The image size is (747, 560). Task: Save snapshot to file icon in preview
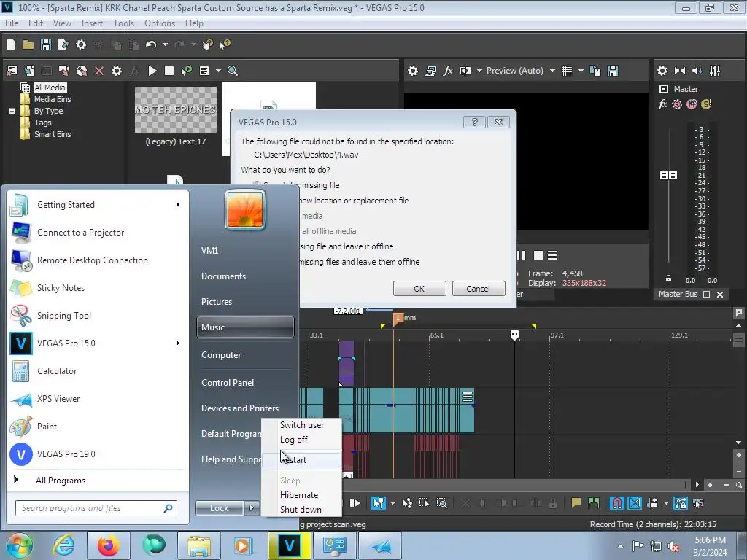pyautogui.click(x=613, y=71)
